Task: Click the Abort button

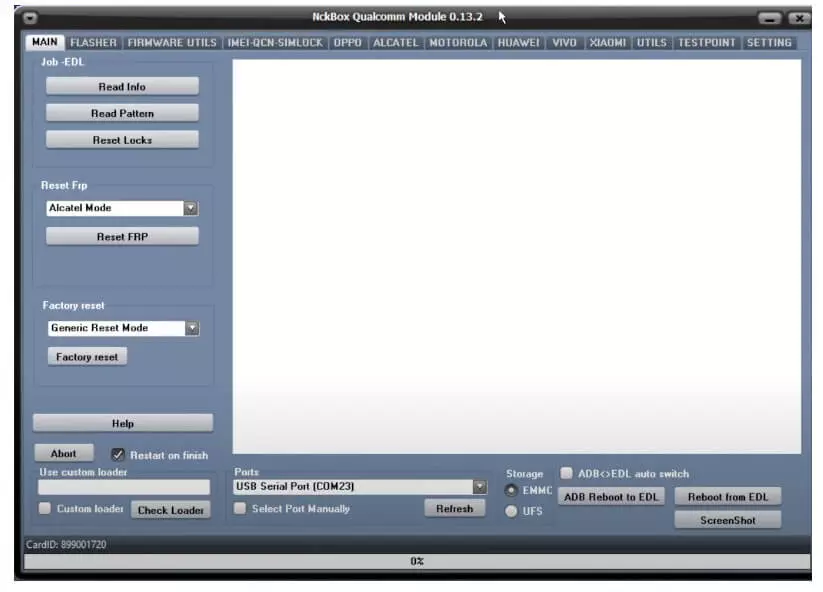Action: [64, 453]
